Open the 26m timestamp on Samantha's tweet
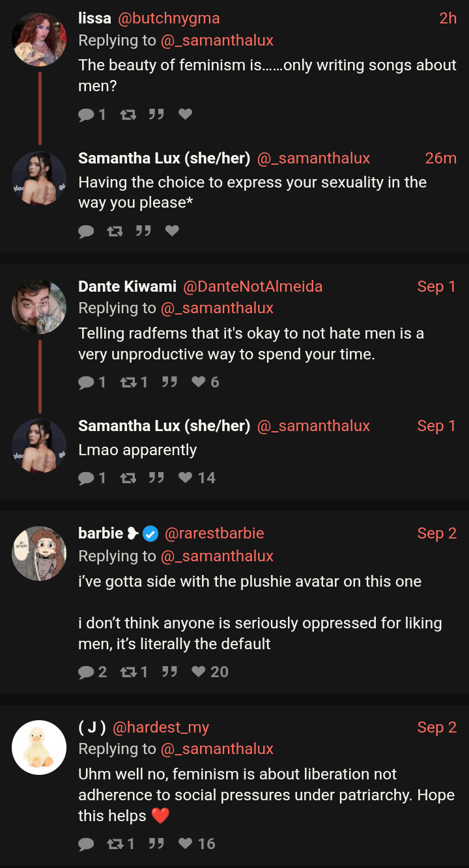469x868 pixels. point(440,158)
